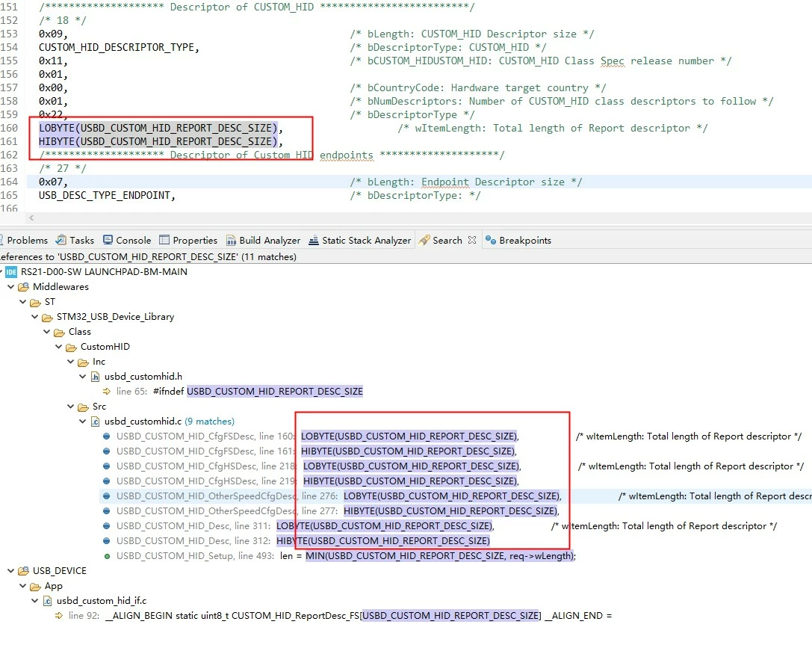Open the Static Stack Analyzer tab
Viewport: 812px width, 645px height.
[x=360, y=241]
